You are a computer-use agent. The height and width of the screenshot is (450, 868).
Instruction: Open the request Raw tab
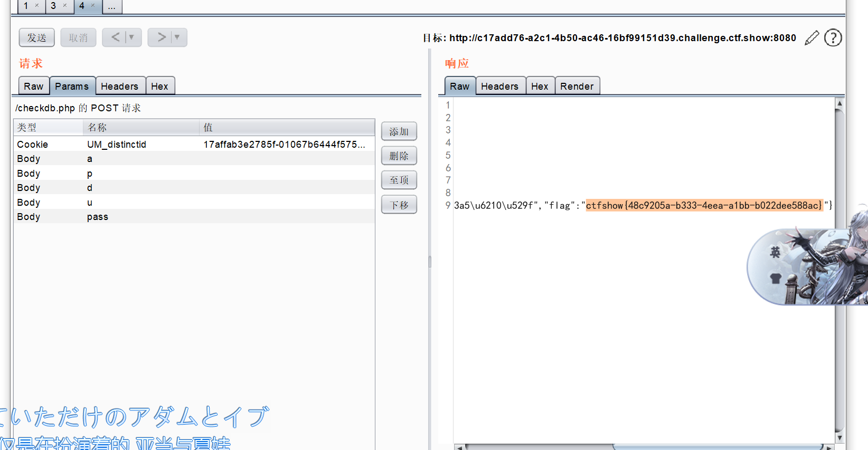(x=34, y=86)
